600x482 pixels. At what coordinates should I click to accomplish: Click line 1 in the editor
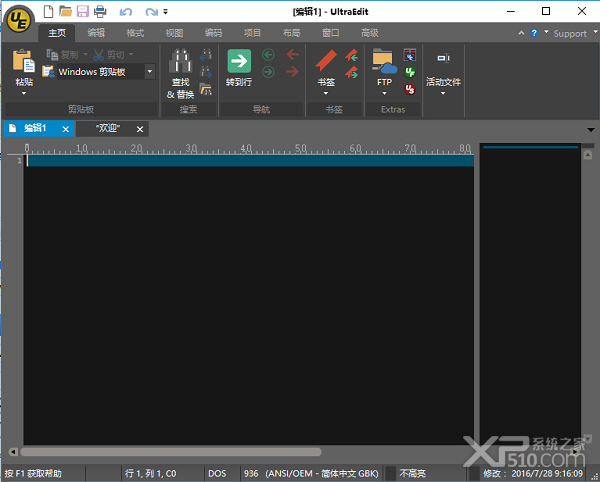249,161
